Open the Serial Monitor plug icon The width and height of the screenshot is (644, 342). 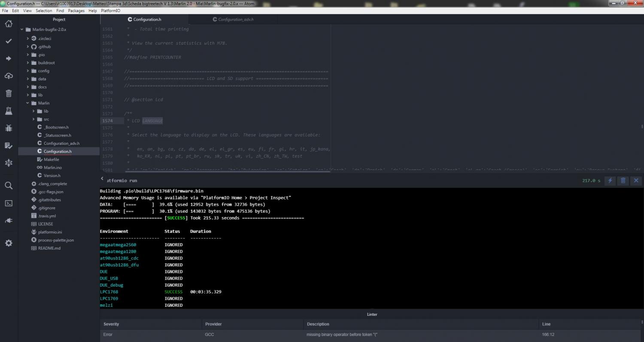tap(9, 220)
